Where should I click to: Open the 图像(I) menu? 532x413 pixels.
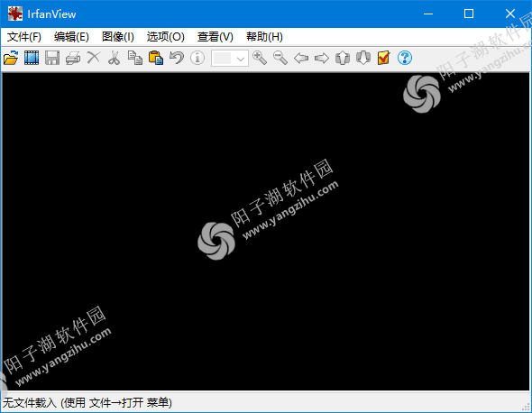pyautogui.click(x=118, y=37)
